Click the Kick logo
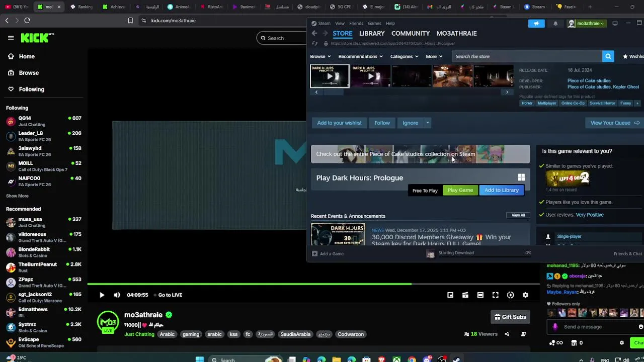Viewport: 644px width, 362px height. 37,38
